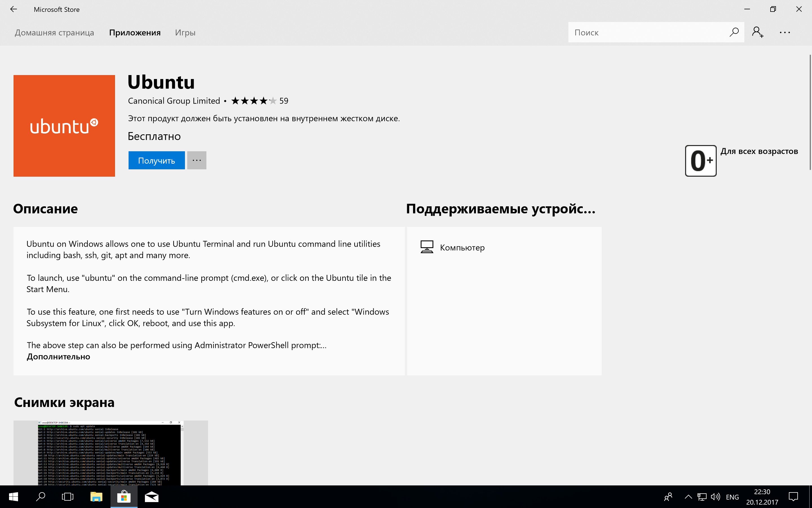Viewport: 812px width, 508px height.
Task: Click the Получить button
Action: [156, 160]
